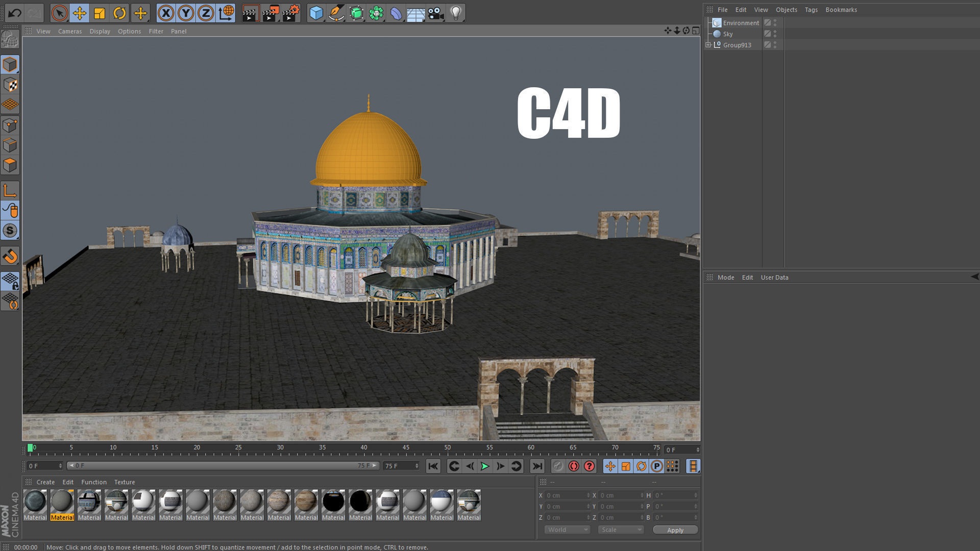Image resolution: width=980 pixels, height=551 pixels.
Task: Click the position X coordinate field
Action: tap(567, 495)
